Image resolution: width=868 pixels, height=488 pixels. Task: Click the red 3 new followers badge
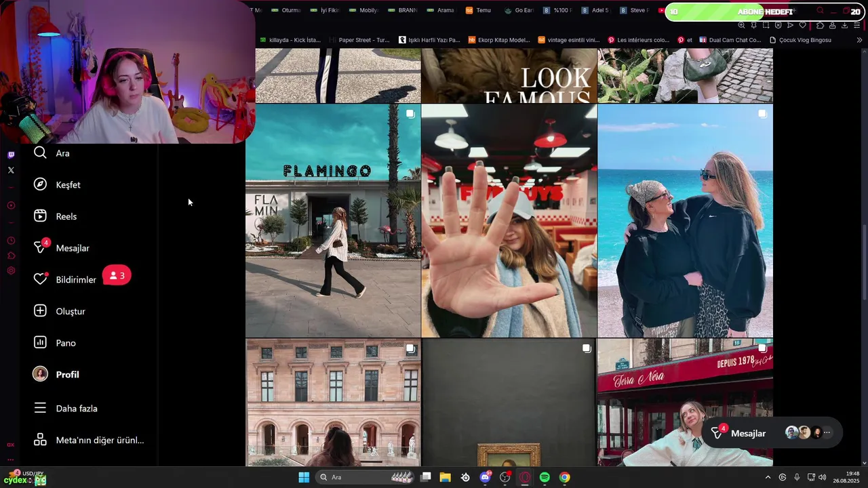pyautogui.click(x=117, y=276)
